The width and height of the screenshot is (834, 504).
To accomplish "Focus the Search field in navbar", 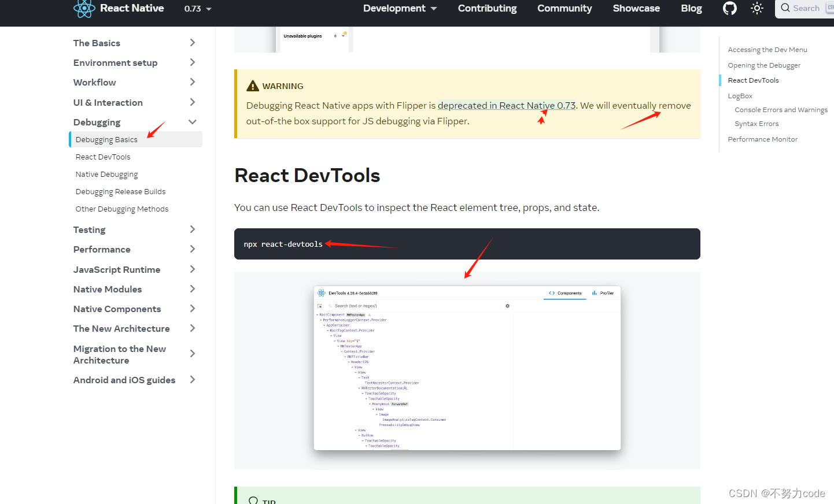I will point(805,8).
